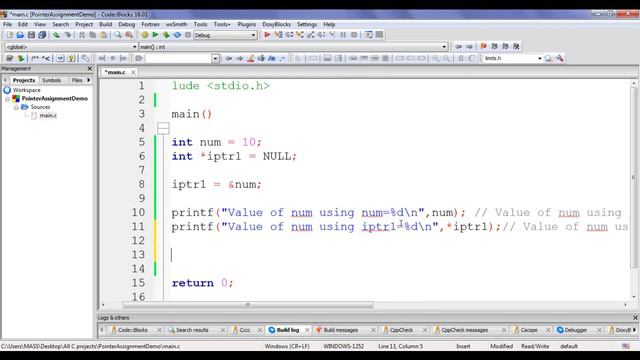Jump forward using the navigation arrow icon
640x360 pixels.
coord(469,47)
